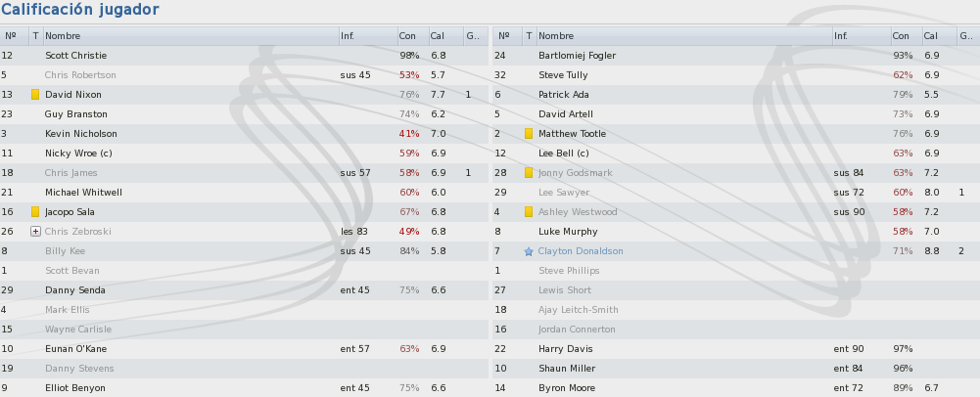Viewport: 980px width, 397px height.
Task: Click Matthew Tootle's yellow card icon
Action: 529,134
